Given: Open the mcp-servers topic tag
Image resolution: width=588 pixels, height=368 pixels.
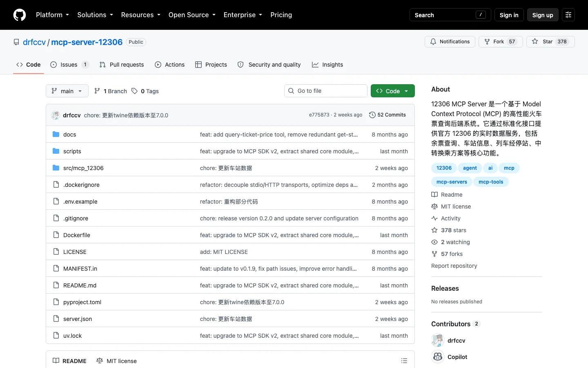Looking at the screenshot, I should click(x=452, y=182).
